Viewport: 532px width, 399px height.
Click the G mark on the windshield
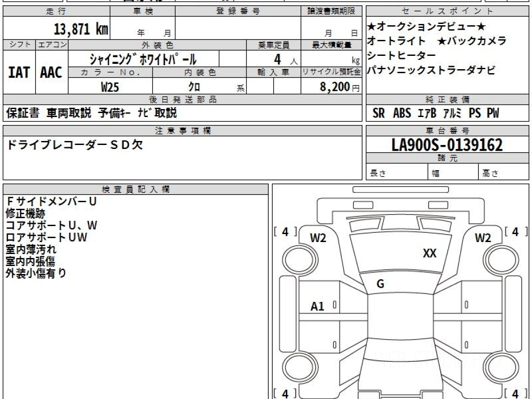(x=380, y=284)
